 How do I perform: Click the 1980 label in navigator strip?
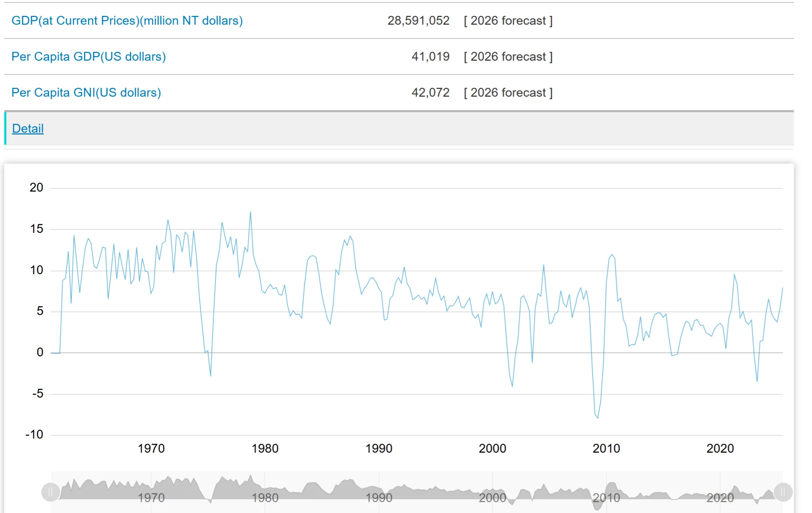[x=265, y=498]
